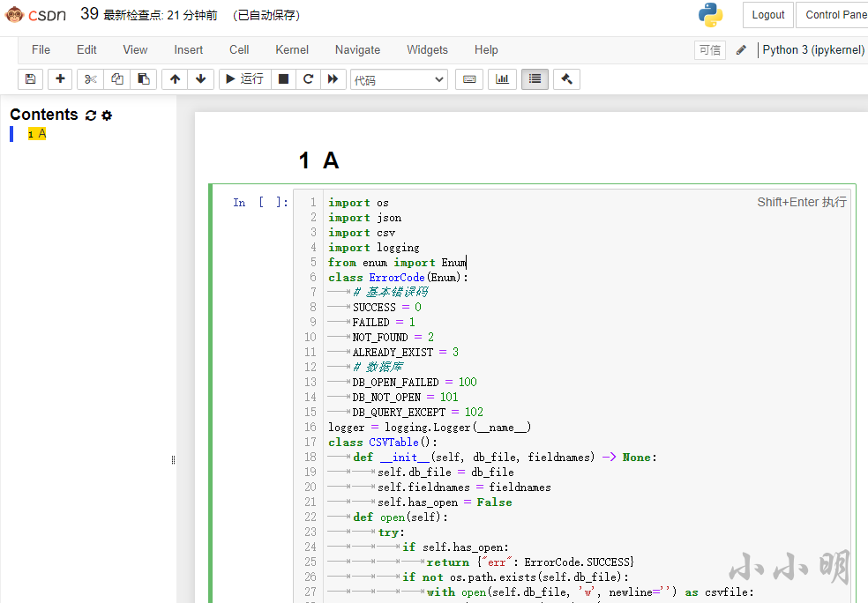Click the Logout button
The width and height of the screenshot is (868, 603).
767,15
